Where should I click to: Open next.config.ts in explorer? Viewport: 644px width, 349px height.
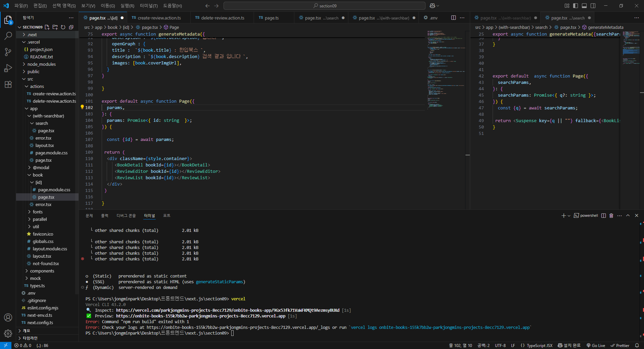click(47, 322)
